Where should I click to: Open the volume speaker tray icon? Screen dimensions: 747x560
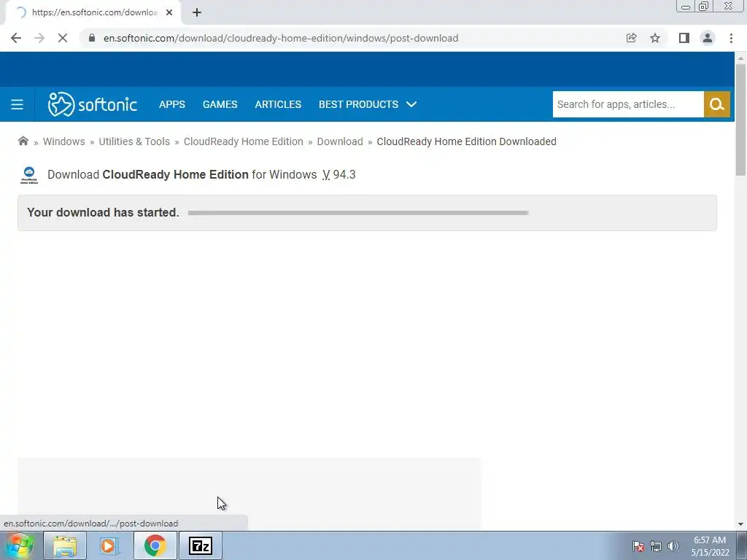[673, 546]
